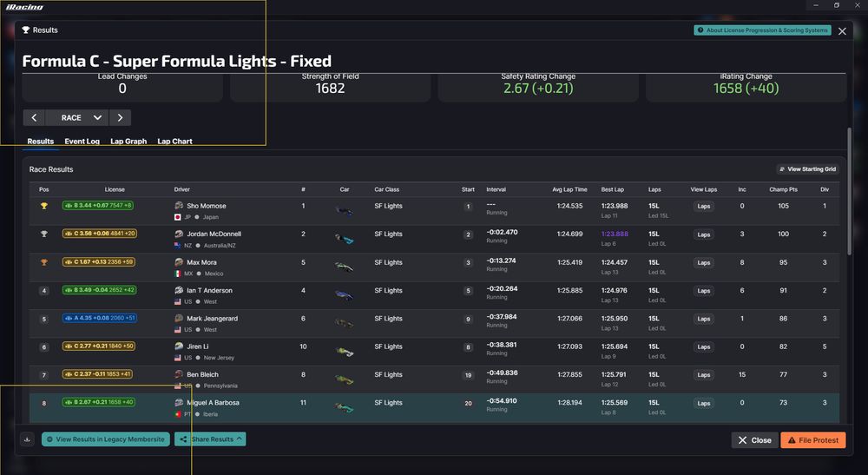This screenshot has width=868, height=475.
Task: Click Jiren Li's helmet icon
Action: [x=179, y=346]
